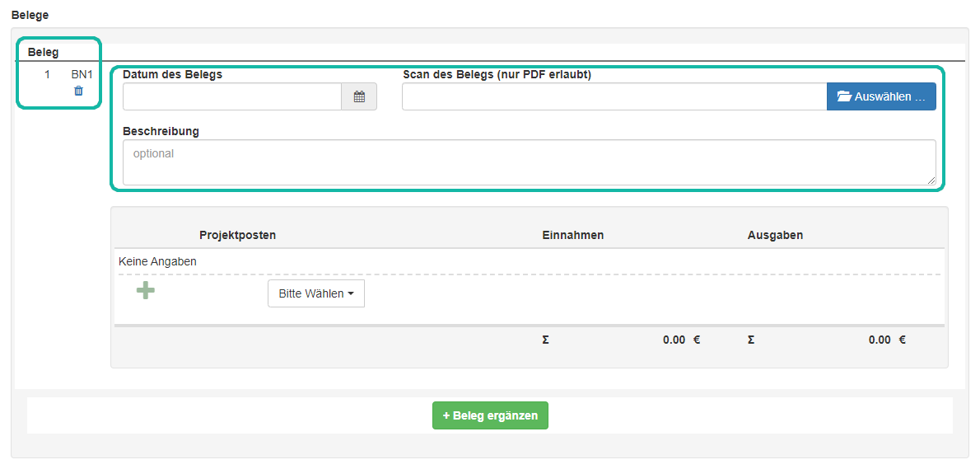Focus the Datum des Belegs input field
Viewport: 980px width, 469px height.
point(232,96)
